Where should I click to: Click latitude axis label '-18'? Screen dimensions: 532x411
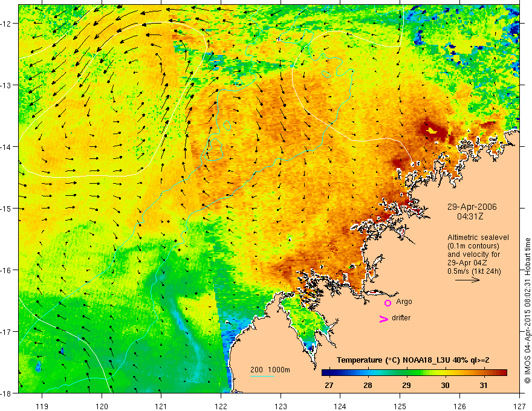[6, 393]
